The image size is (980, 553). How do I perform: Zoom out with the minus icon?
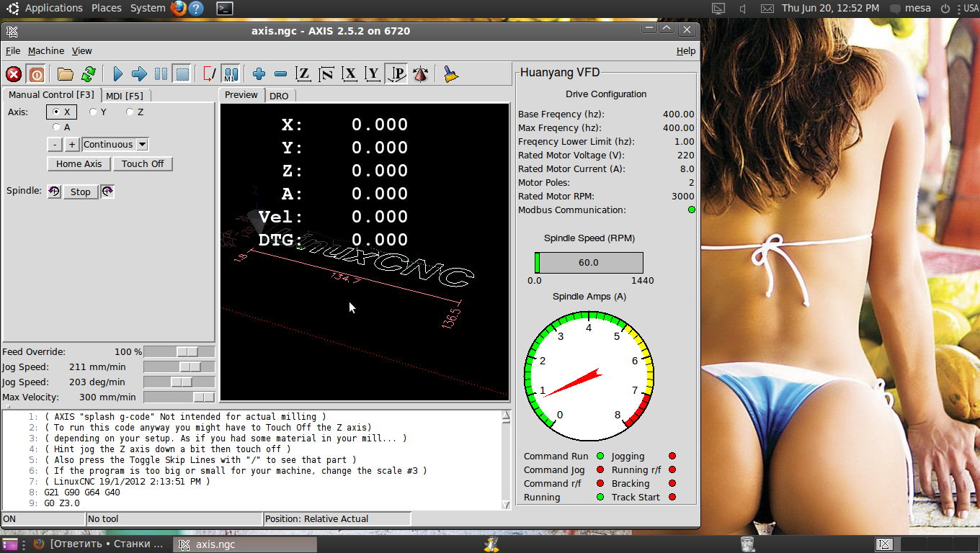(281, 74)
